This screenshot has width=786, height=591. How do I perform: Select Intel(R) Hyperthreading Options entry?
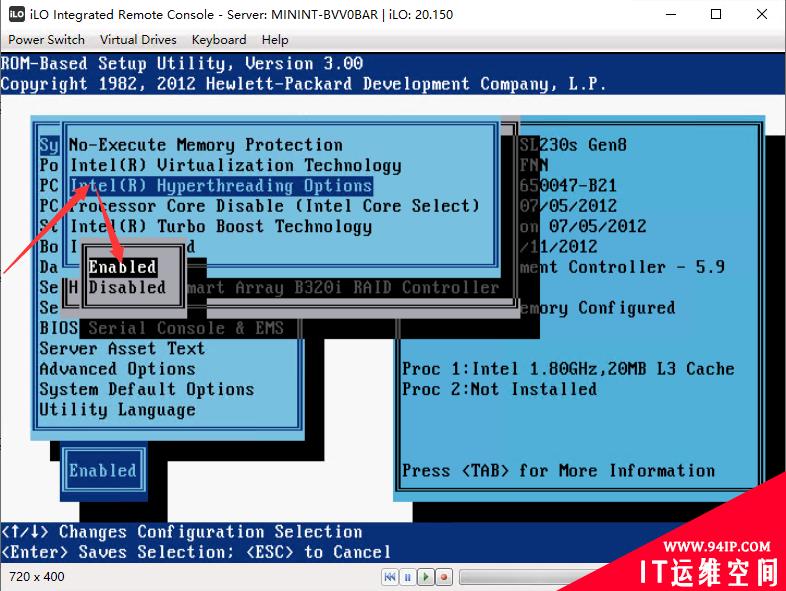tap(221, 186)
